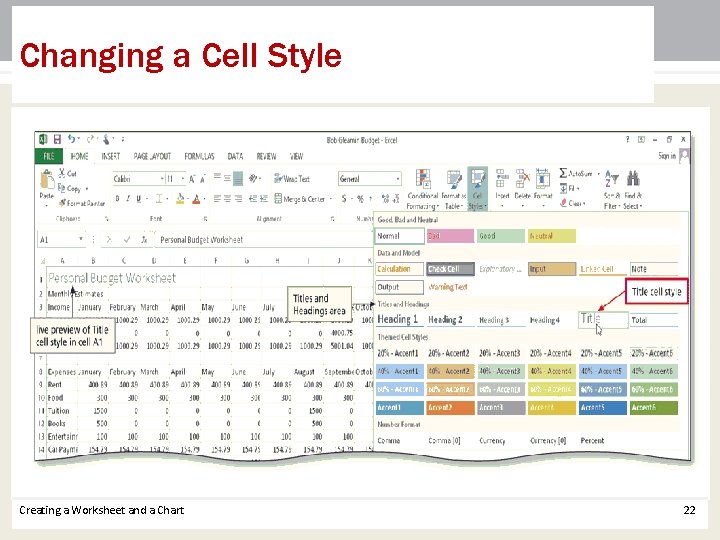Click the Conditional Formatting icon
This screenshot has height=540, width=720.
423,179
